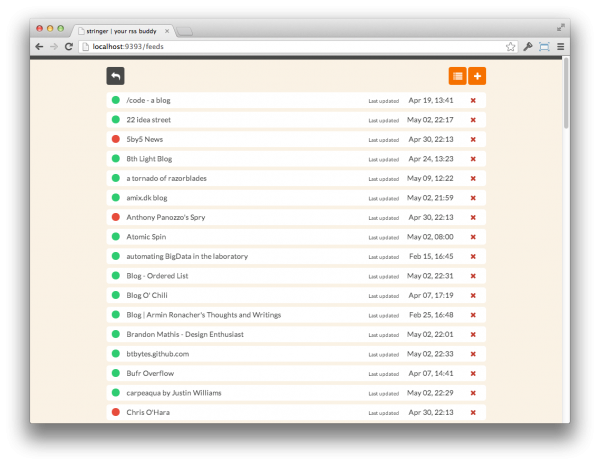Viewport: 600px width, 465px height.
Task: Click the key icon in browser toolbar
Action: [528, 47]
